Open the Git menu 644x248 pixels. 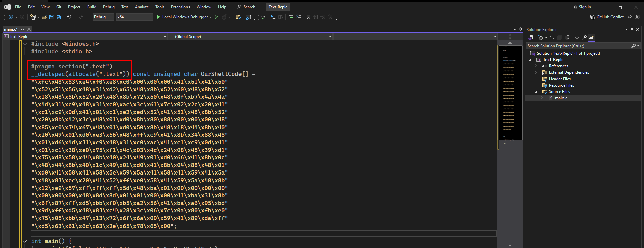[x=59, y=7]
